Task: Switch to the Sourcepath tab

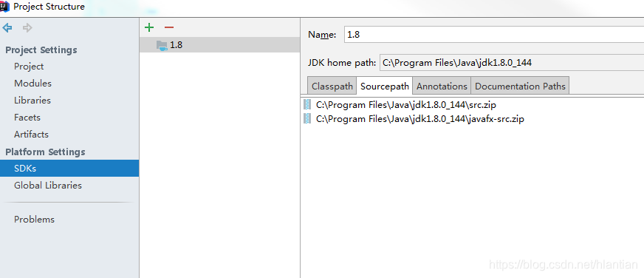Action: point(385,87)
